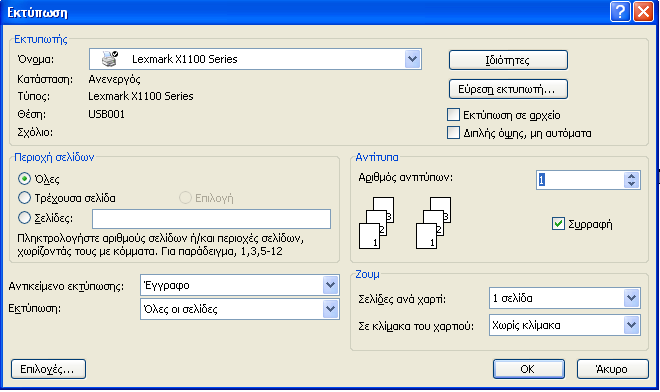Decrease number of copies with down arrow
This screenshot has width=660, height=392.
coord(631,184)
